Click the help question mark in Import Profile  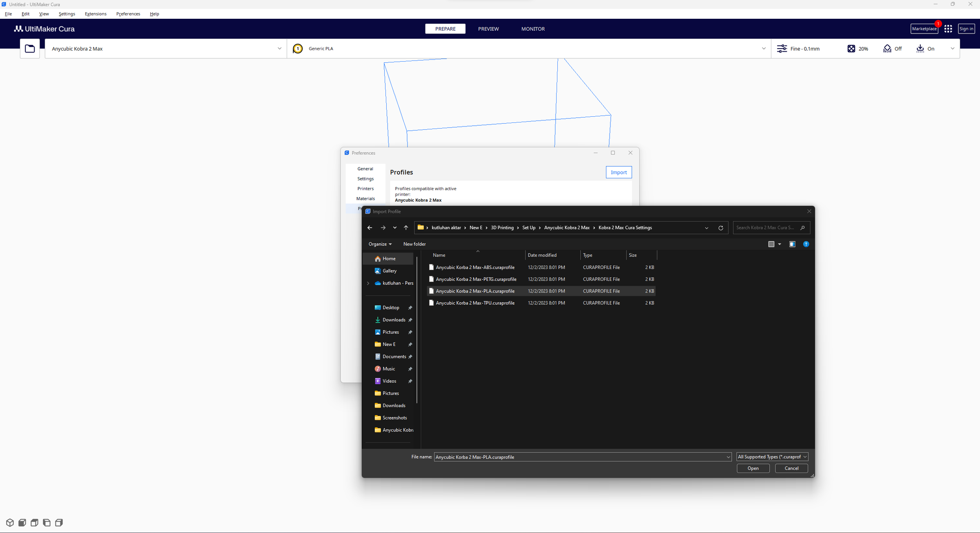point(806,244)
